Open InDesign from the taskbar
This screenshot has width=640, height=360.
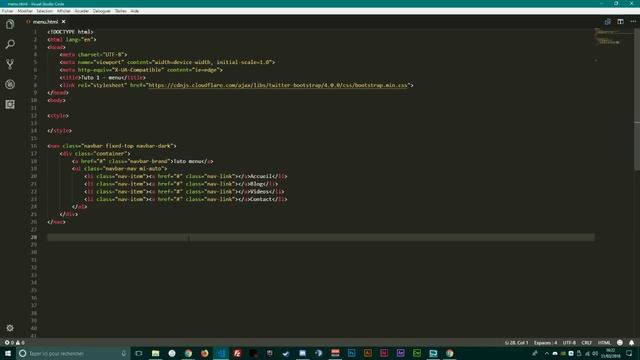click(384, 353)
